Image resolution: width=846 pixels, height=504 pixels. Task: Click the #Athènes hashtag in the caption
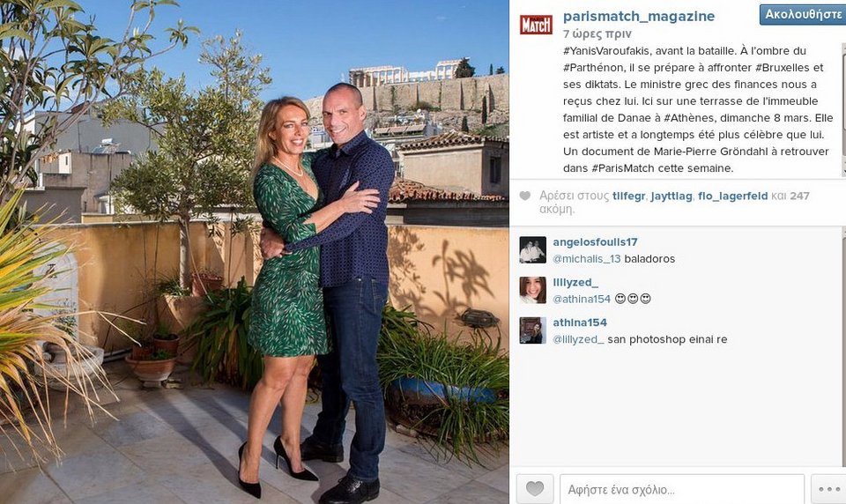(x=688, y=118)
